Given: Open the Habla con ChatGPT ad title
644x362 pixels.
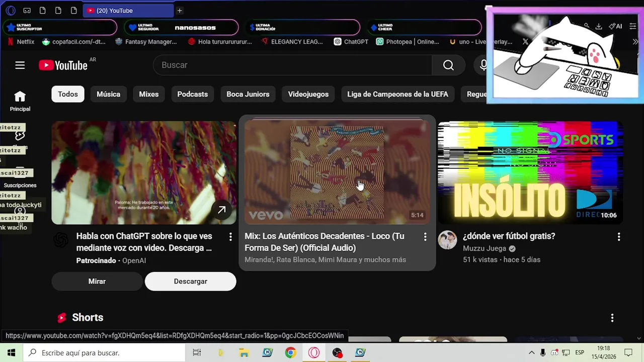Looking at the screenshot, I should (144, 242).
